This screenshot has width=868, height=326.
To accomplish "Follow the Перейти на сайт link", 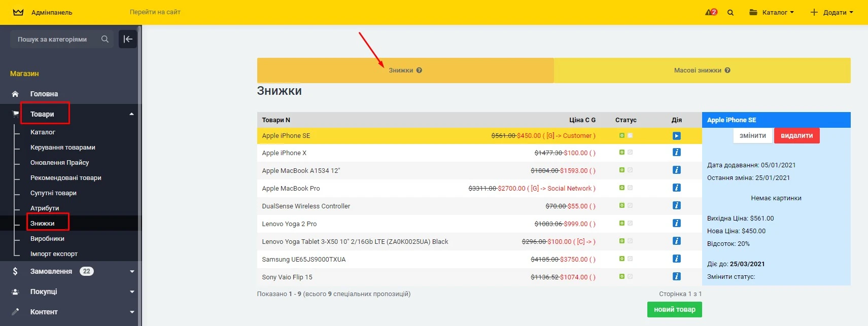I will coord(155,12).
